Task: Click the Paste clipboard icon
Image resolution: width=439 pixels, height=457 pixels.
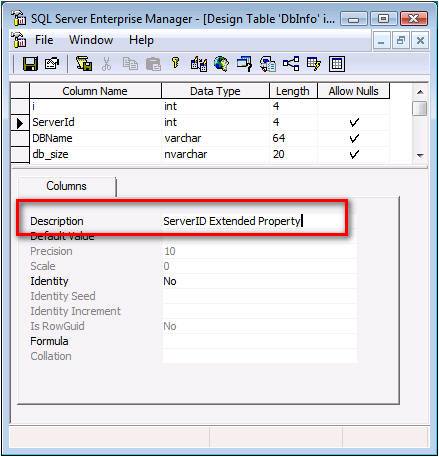Action: (x=153, y=64)
